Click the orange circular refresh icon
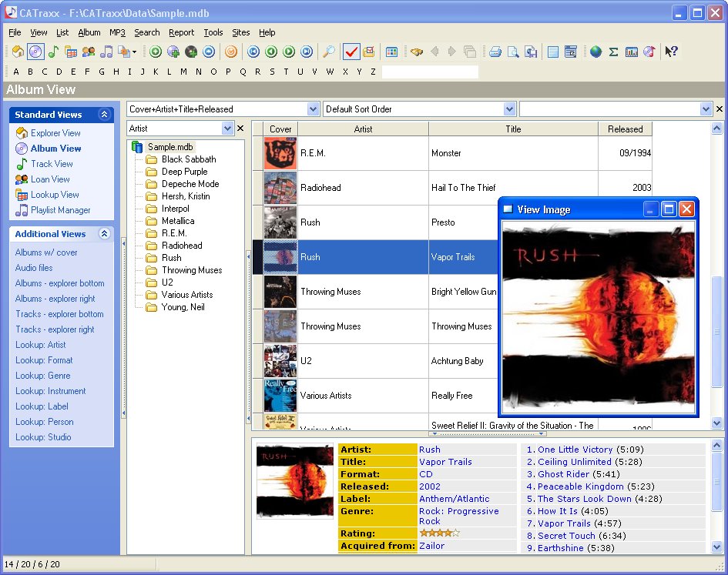The height and width of the screenshot is (575, 728). (231, 52)
